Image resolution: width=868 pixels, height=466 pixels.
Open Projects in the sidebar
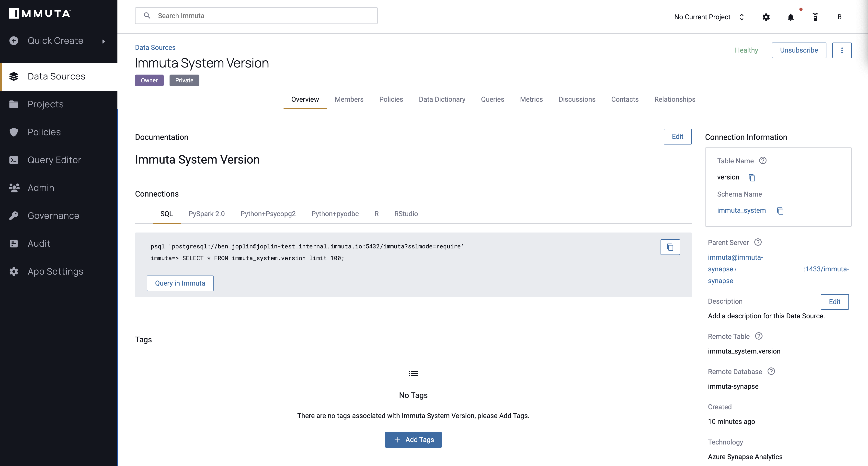pyautogui.click(x=59, y=104)
